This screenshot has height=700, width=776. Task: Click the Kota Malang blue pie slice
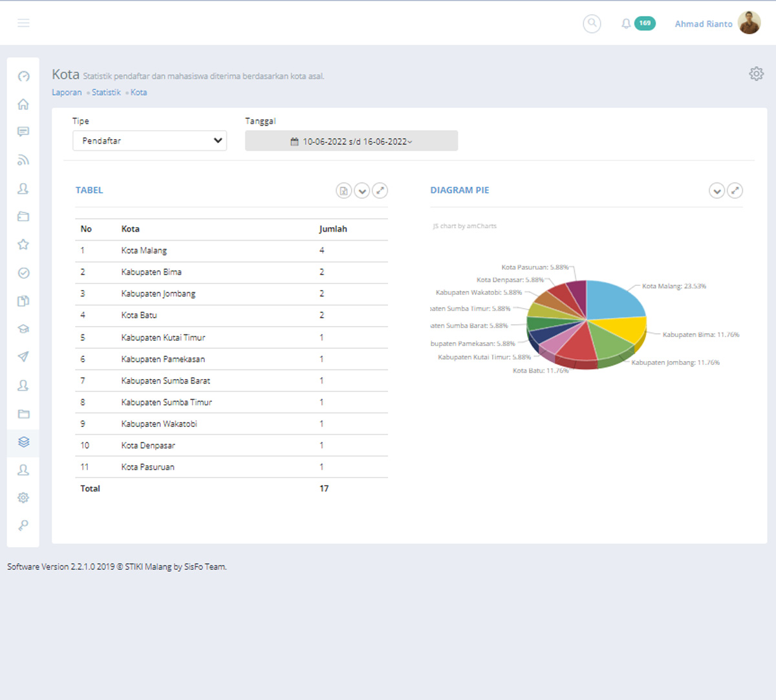(x=614, y=299)
